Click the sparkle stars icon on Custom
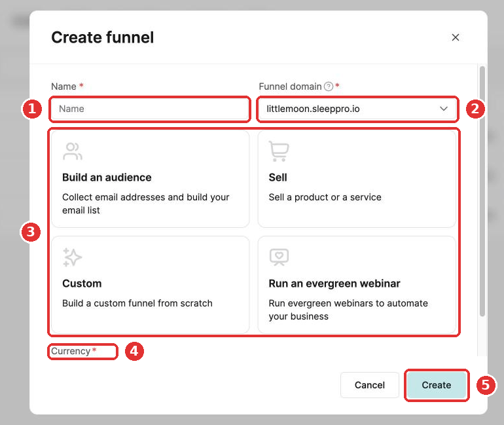Screen dimensions: 504x425 tap(72, 257)
